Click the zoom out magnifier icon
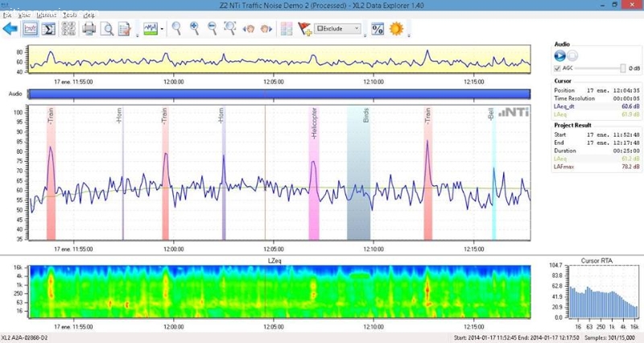The width and height of the screenshot is (644, 343). (x=212, y=29)
